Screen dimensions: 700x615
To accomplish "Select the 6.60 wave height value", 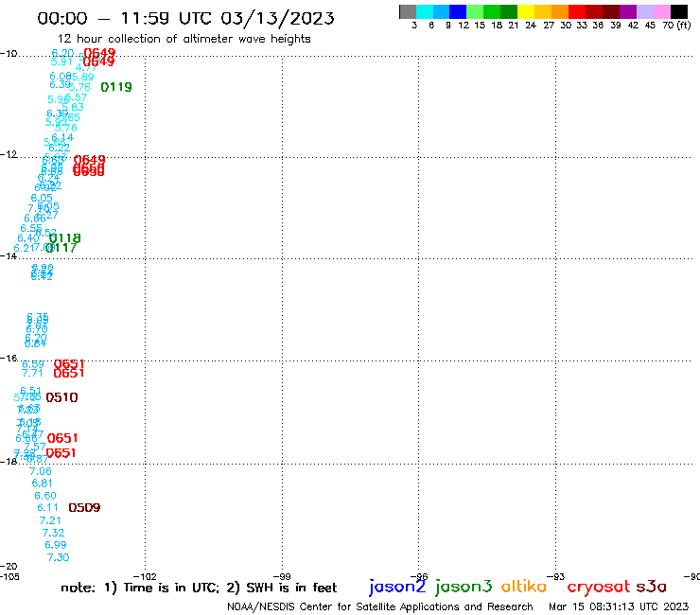I will click(x=45, y=496).
